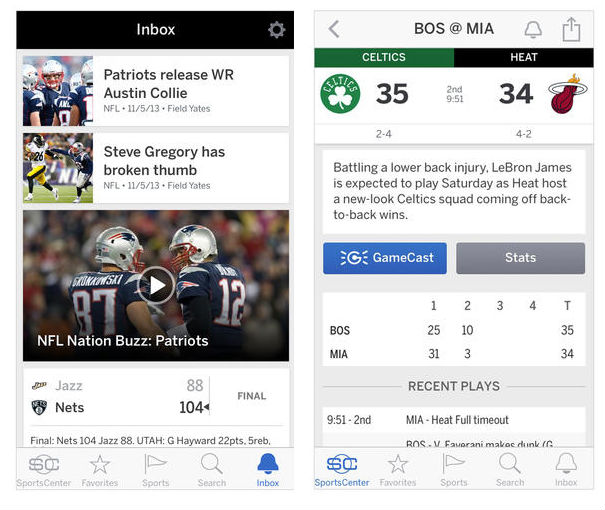This screenshot has height=510, width=605.
Task: Select the 9:51 Heat Full timeout play
Action: point(454,420)
